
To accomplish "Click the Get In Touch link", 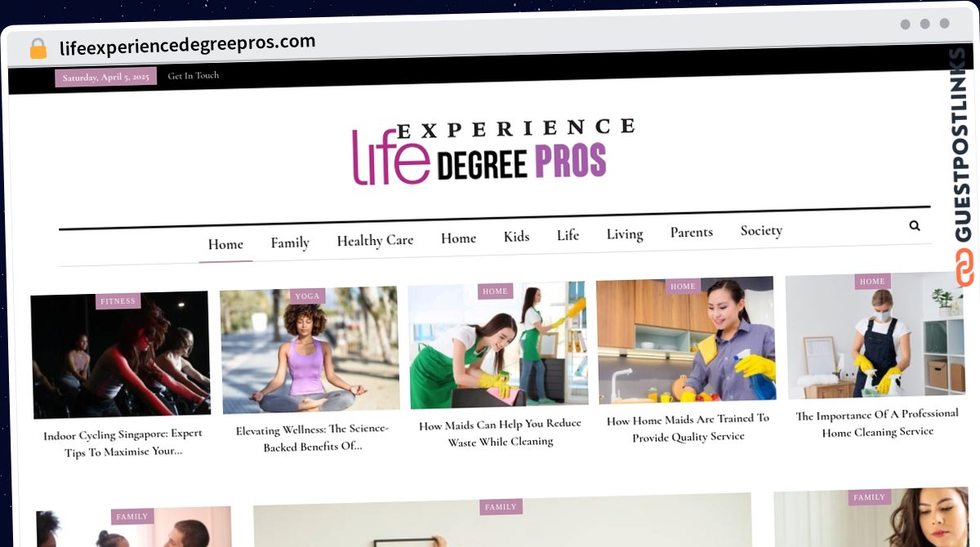I will (x=194, y=75).
